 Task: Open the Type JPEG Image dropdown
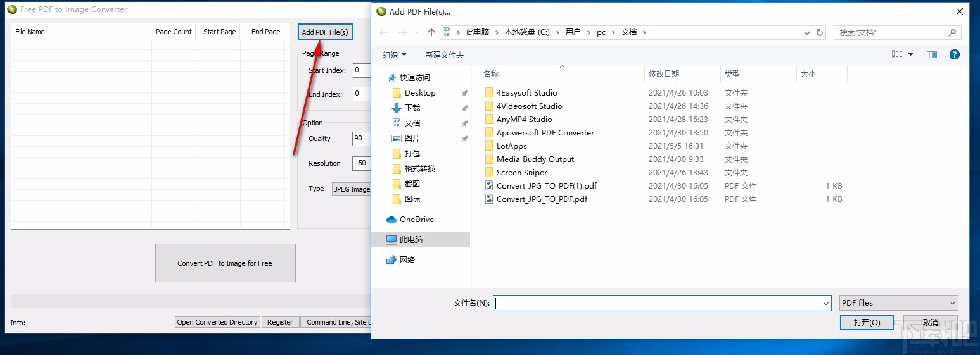click(352, 189)
